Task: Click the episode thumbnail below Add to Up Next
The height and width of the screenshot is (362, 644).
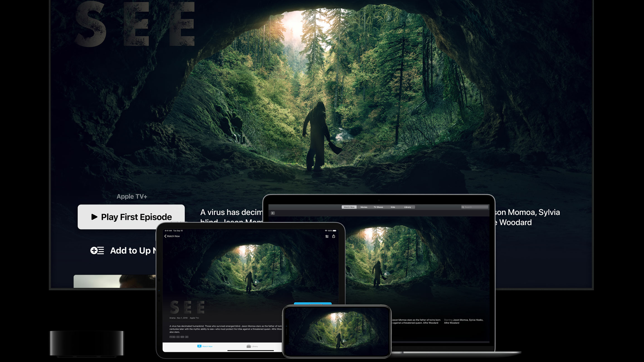Action: (x=114, y=281)
